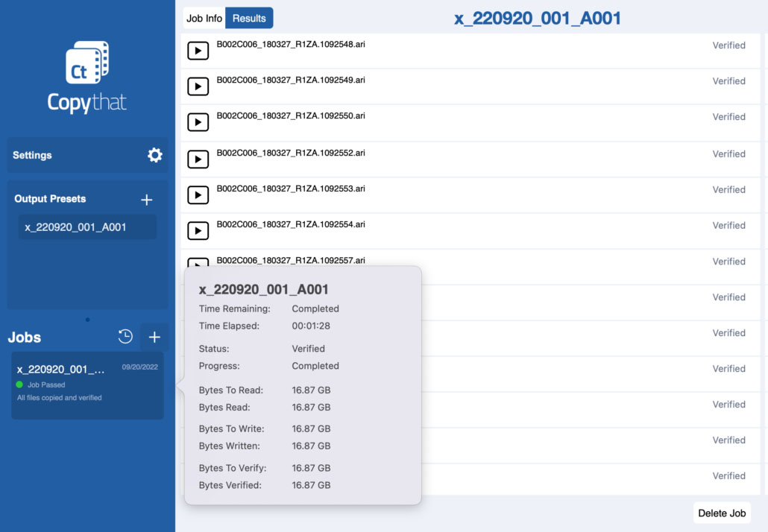Play preview of B002C006_180327_R1ZA.1092554.ari
This screenshot has height=532, width=768.
[198, 230]
